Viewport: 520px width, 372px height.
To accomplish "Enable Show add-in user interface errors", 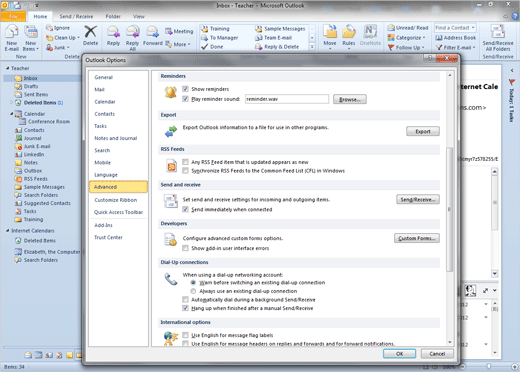I will click(186, 248).
